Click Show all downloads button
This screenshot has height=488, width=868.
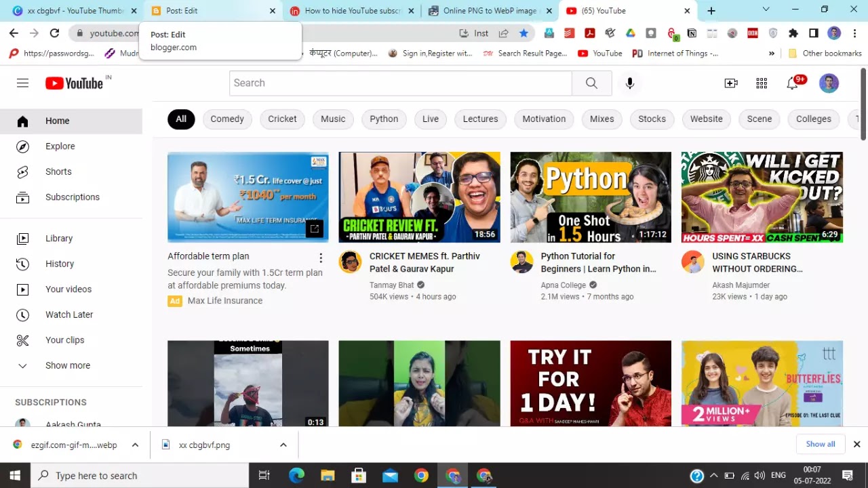pos(821,444)
